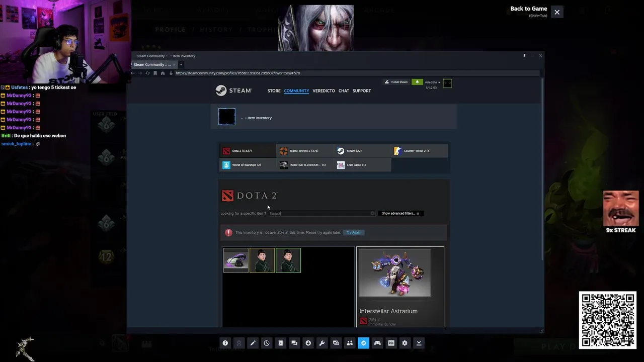Close the overlay with the X button
This screenshot has width=644, height=362.
557,12
